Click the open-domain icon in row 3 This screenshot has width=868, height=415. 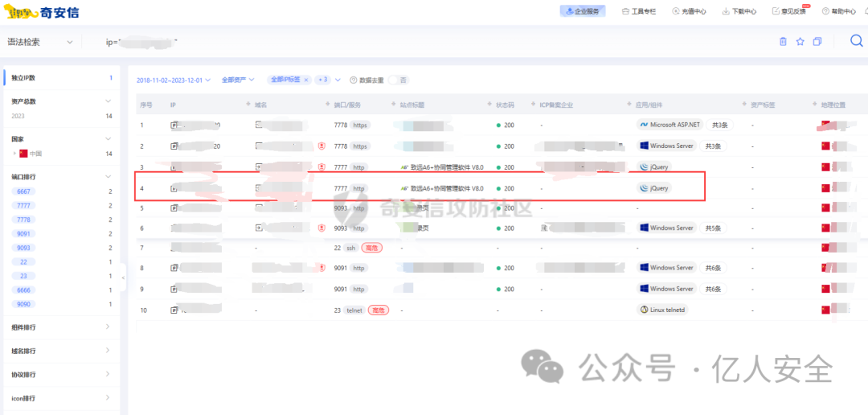[258, 166]
